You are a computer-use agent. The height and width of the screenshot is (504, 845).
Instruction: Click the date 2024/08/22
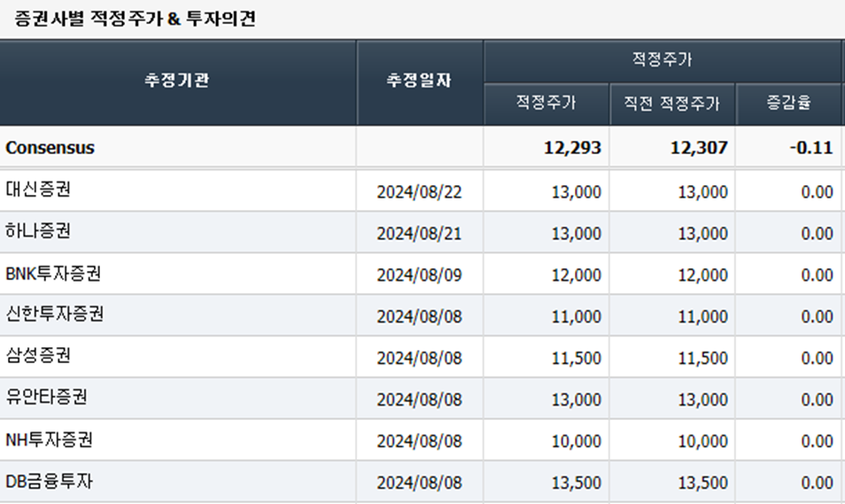coord(419,192)
